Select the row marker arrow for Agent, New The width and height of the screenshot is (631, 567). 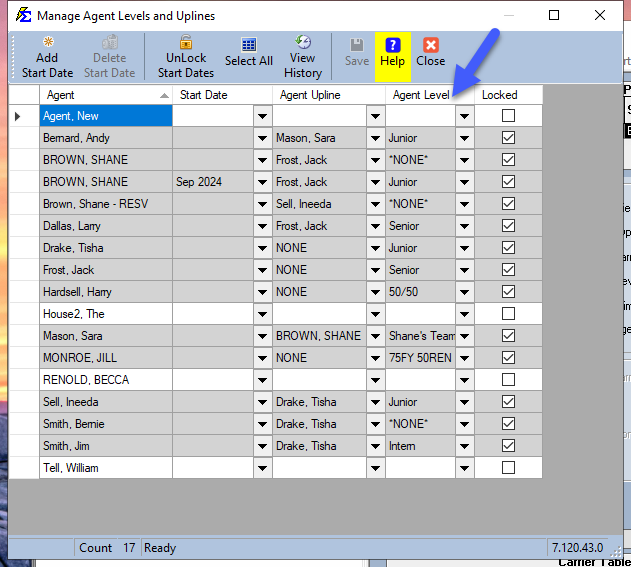(x=17, y=116)
